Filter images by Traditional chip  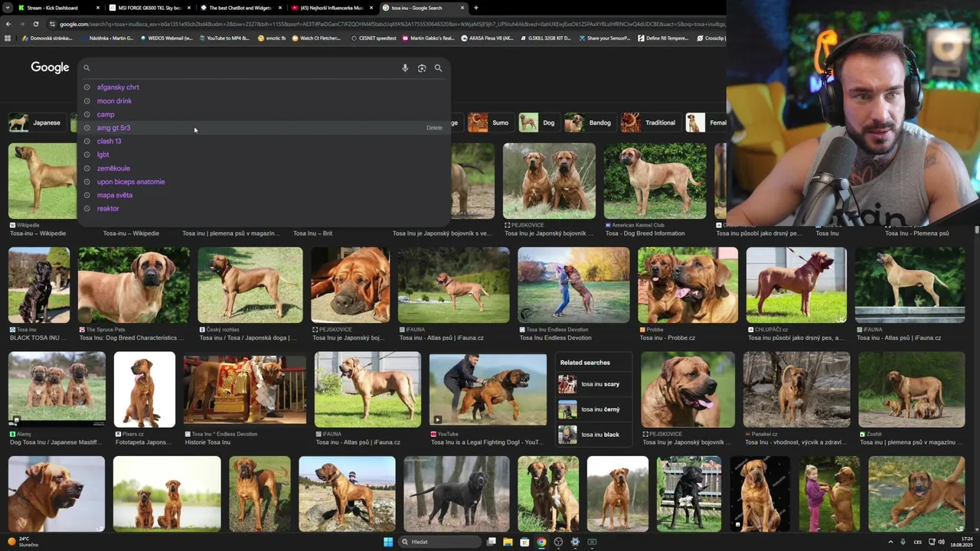(650, 122)
